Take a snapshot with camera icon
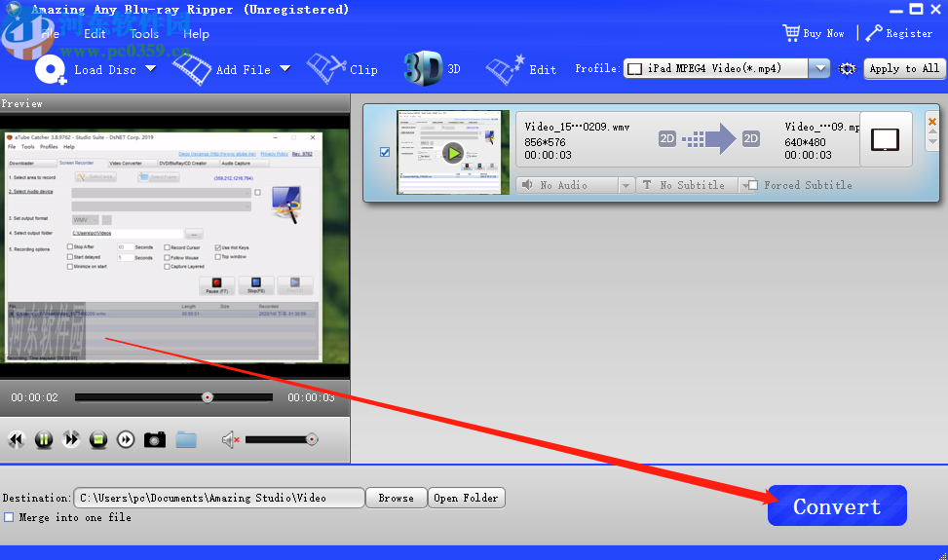 (155, 439)
